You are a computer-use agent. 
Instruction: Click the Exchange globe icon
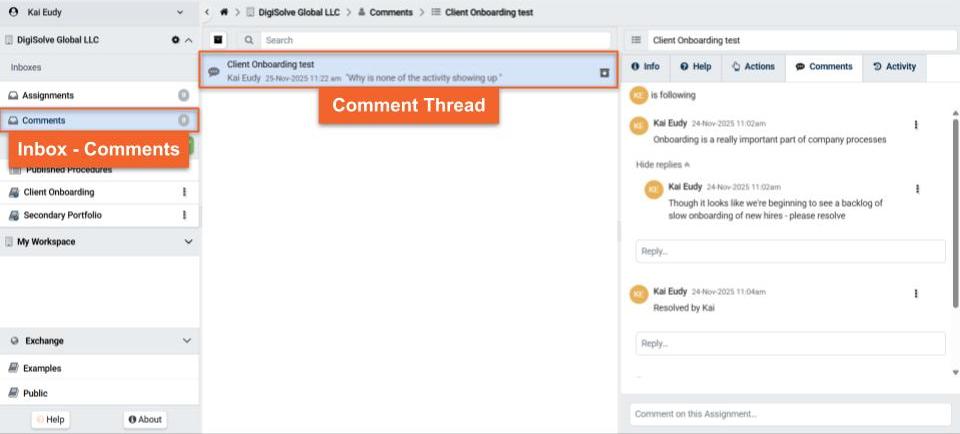(x=14, y=341)
